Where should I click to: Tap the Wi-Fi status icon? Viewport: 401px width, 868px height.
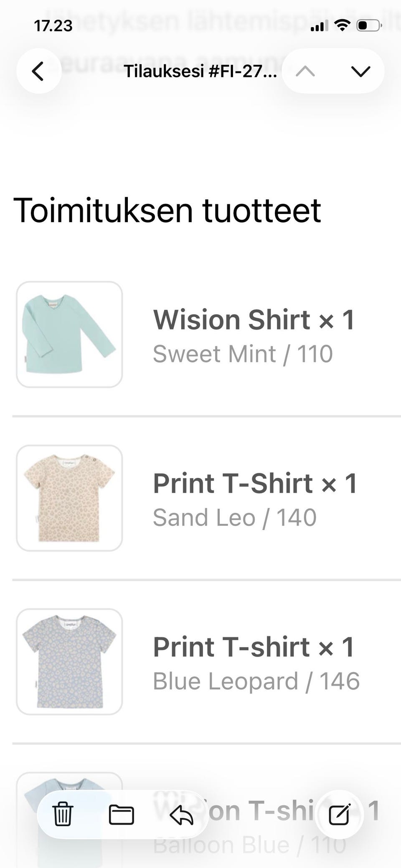click(342, 26)
